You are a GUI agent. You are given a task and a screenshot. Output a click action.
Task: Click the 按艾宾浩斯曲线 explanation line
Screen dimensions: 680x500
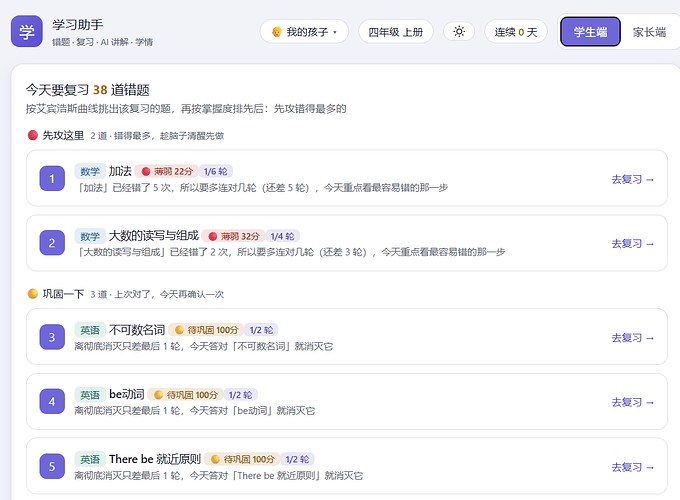(x=186, y=108)
